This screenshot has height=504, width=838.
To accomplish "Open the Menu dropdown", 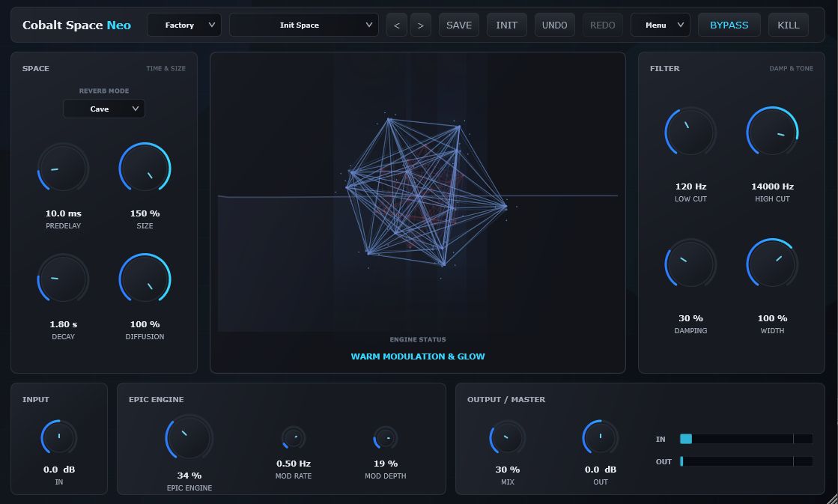I will (661, 25).
